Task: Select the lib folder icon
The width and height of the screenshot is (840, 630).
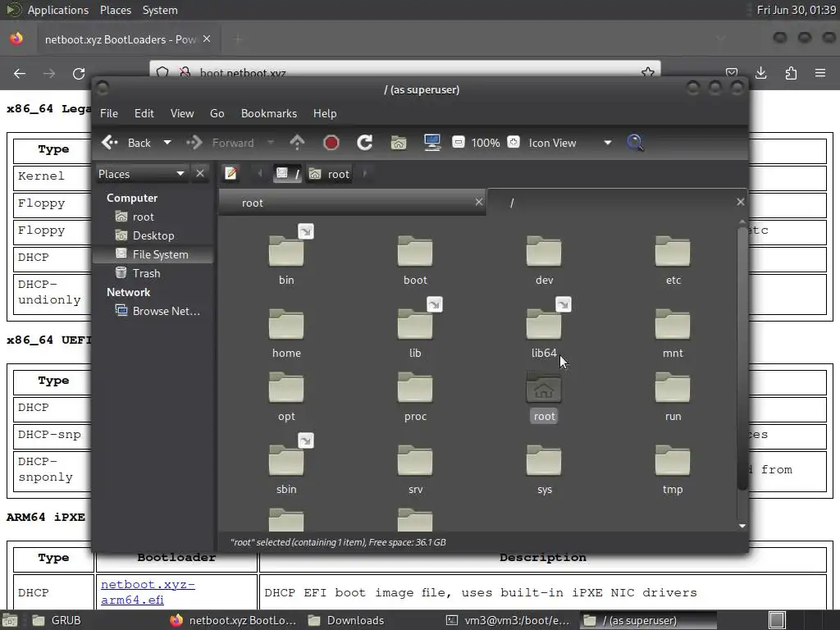Action: 415,325
